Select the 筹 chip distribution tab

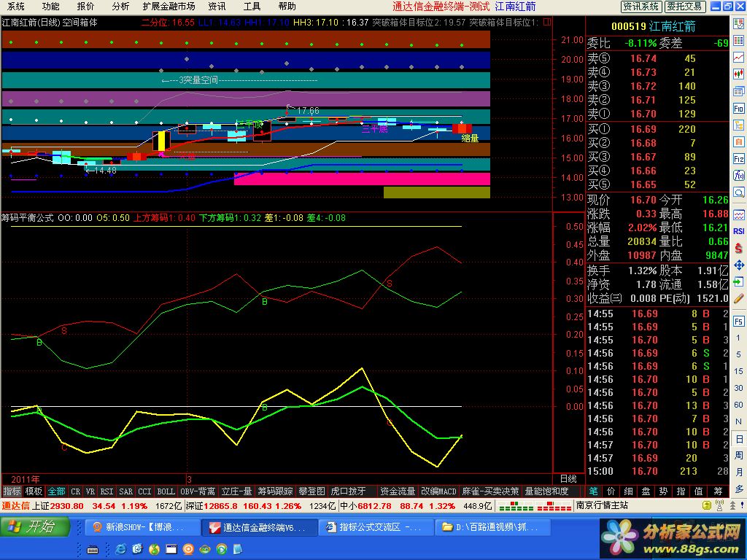(718, 491)
